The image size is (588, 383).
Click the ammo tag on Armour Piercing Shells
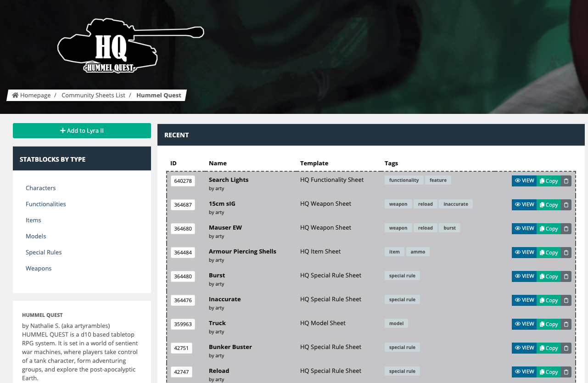click(x=418, y=252)
